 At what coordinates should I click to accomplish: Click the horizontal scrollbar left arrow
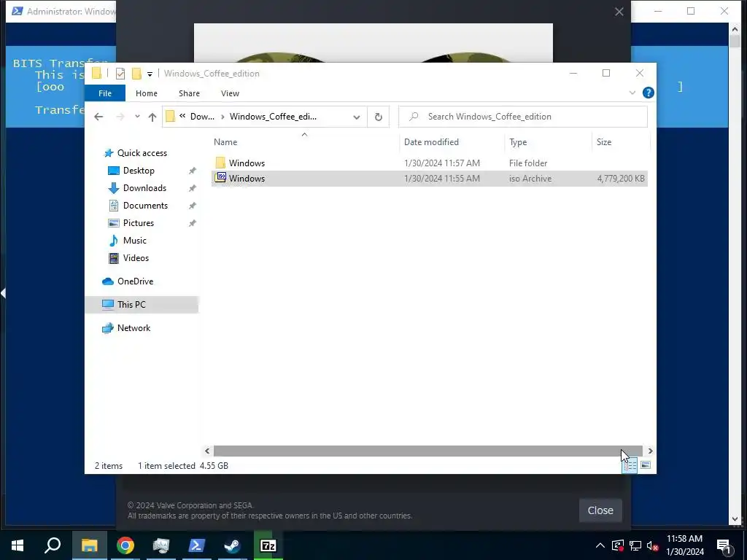click(x=207, y=451)
